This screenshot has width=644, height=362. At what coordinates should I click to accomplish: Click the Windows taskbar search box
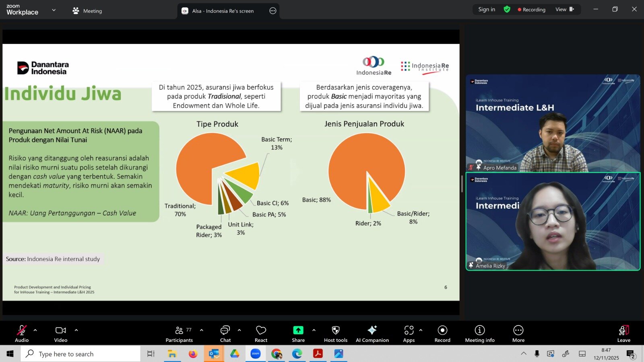(80, 354)
